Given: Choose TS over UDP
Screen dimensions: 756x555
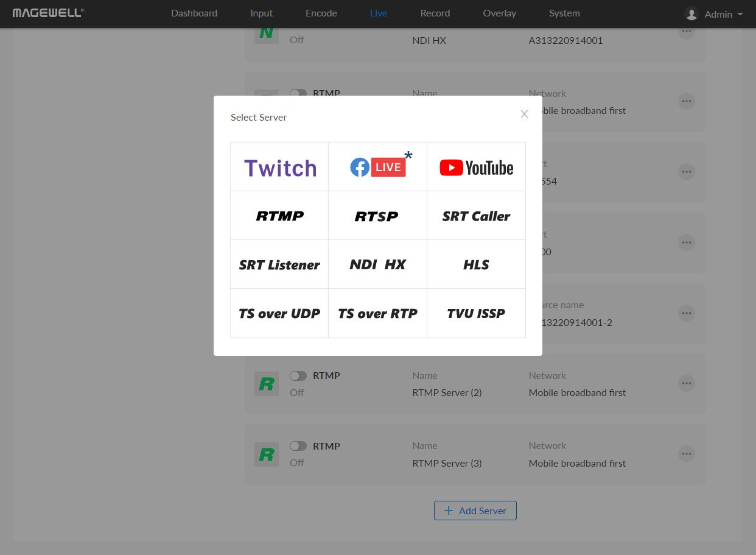Looking at the screenshot, I should [x=279, y=313].
